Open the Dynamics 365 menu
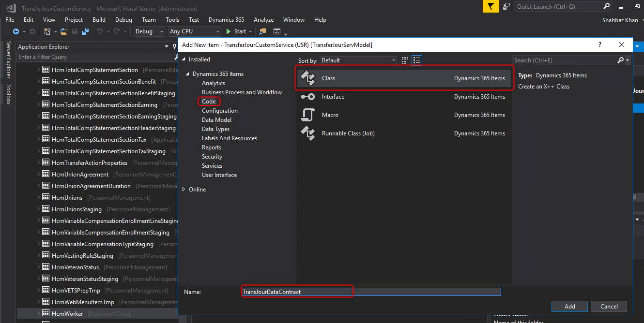The width and height of the screenshot is (644, 323). (226, 20)
